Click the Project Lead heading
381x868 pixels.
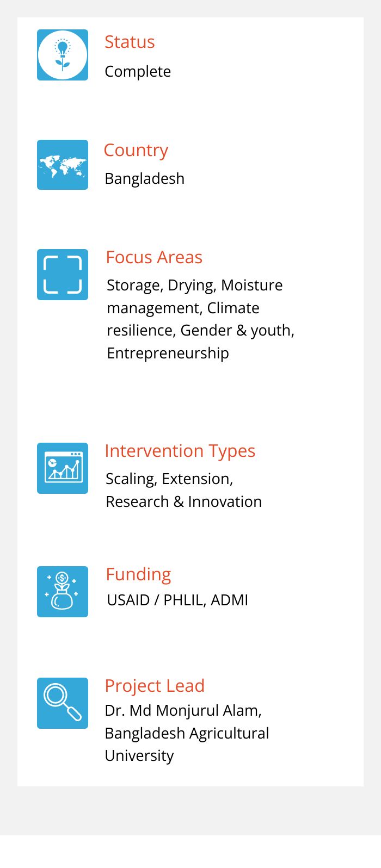155,686
